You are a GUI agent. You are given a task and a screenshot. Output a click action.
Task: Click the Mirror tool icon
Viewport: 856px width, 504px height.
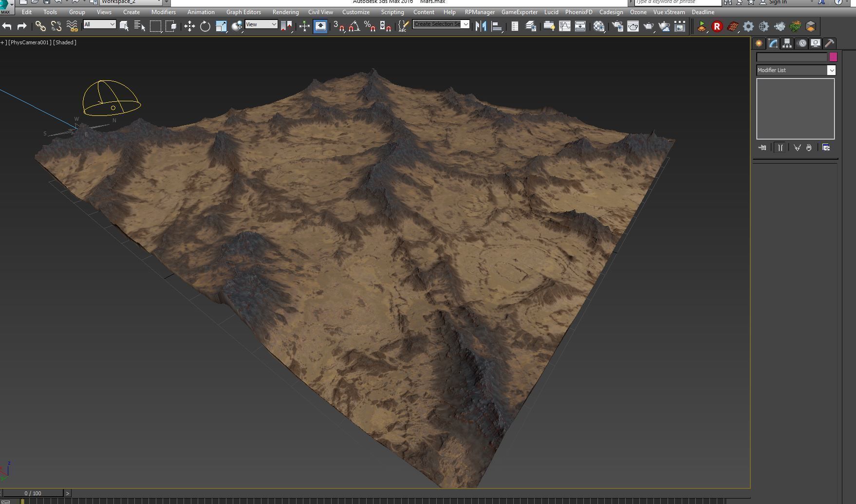click(x=481, y=26)
